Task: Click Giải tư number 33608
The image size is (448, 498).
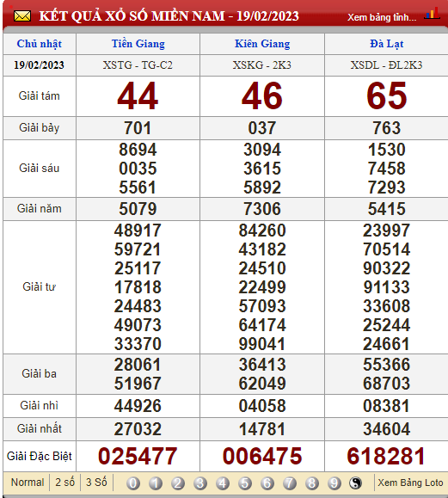Action: pos(386,306)
